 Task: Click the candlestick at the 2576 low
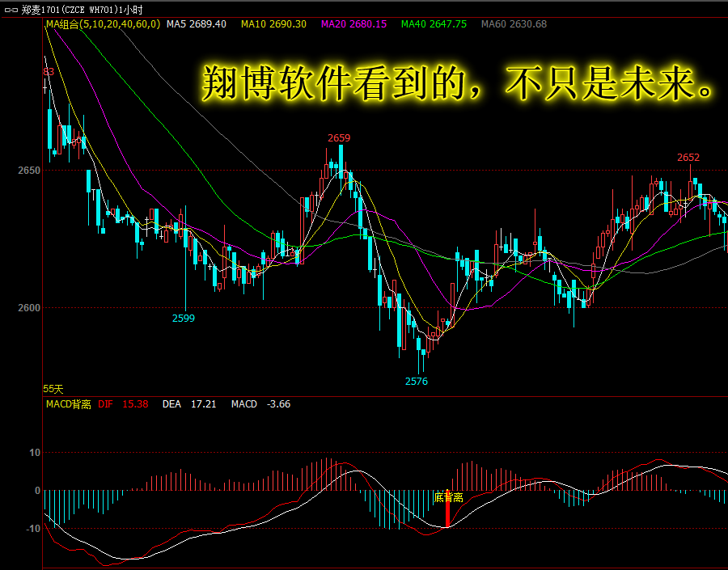tap(419, 355)
